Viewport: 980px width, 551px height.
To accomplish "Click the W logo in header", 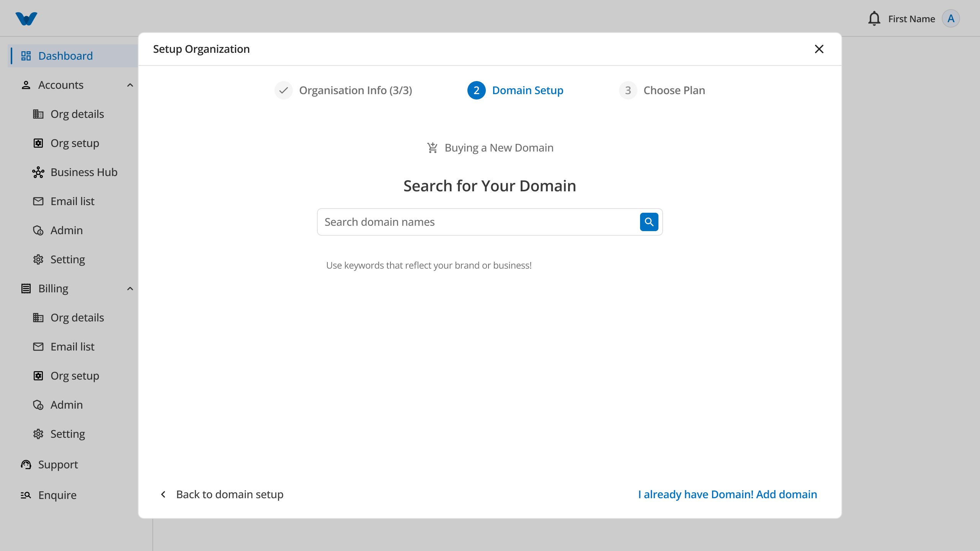I will click(x=26, y=19).
